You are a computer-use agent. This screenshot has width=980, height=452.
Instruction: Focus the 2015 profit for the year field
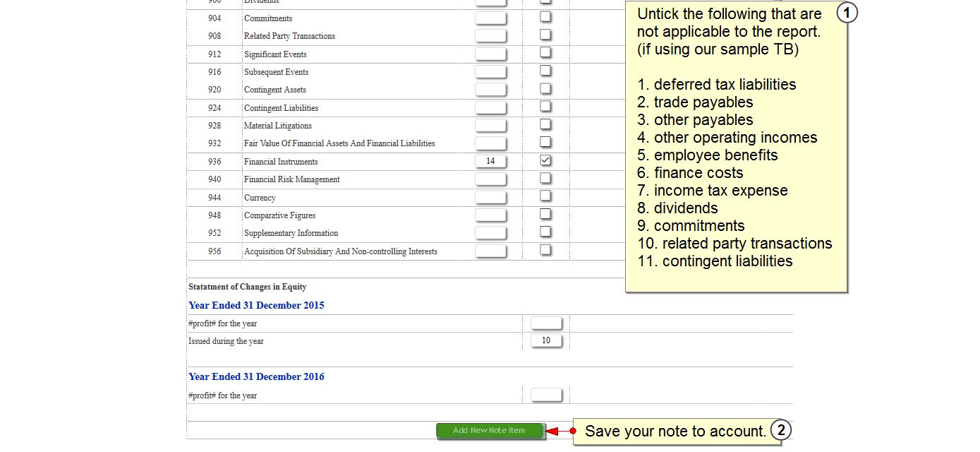[x=546, y=323]
